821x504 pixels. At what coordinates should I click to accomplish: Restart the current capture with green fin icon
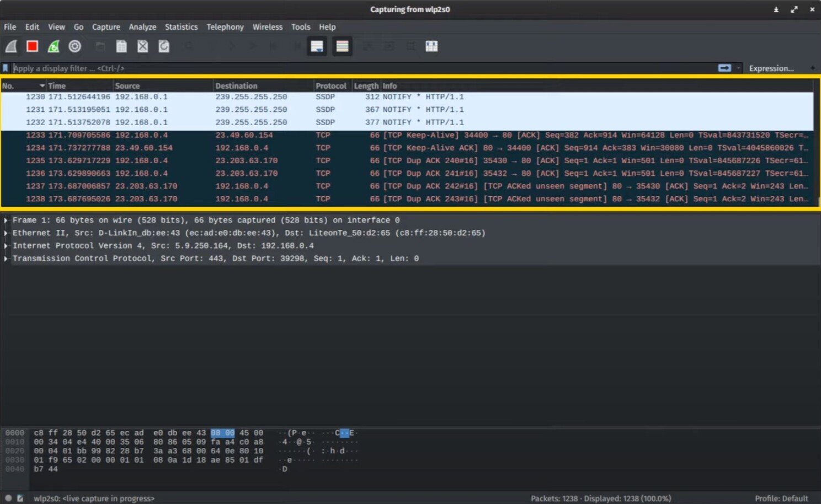pyautogui.click(x=54, y=46)
